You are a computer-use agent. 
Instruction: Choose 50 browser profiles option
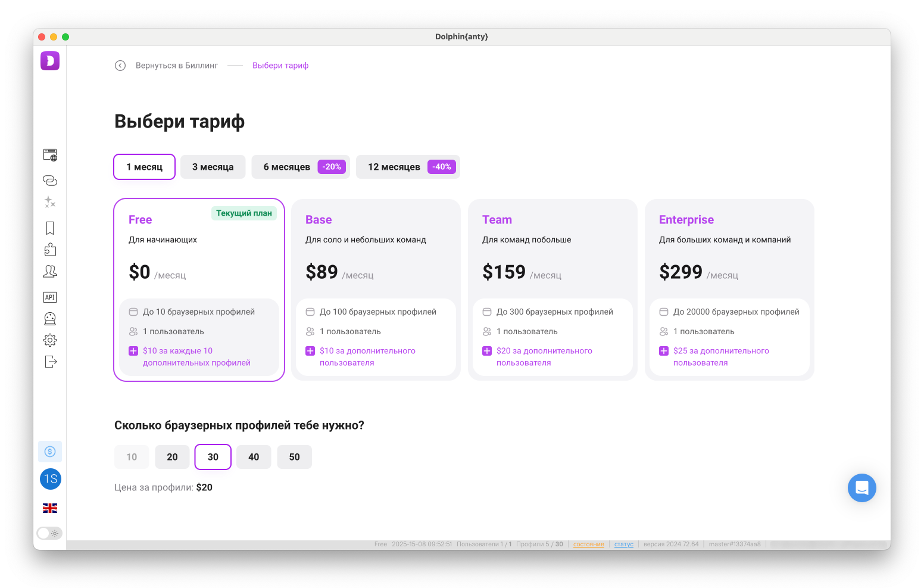point(294,457)
